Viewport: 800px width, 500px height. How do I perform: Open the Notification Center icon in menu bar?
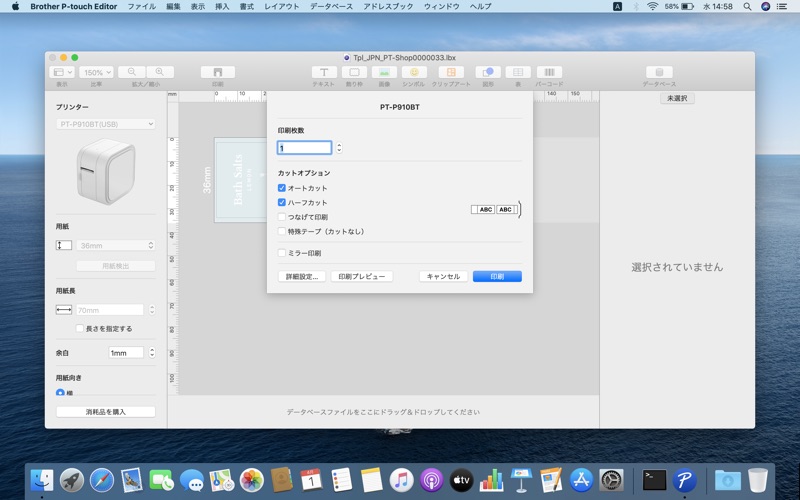[x=782, y=7]
